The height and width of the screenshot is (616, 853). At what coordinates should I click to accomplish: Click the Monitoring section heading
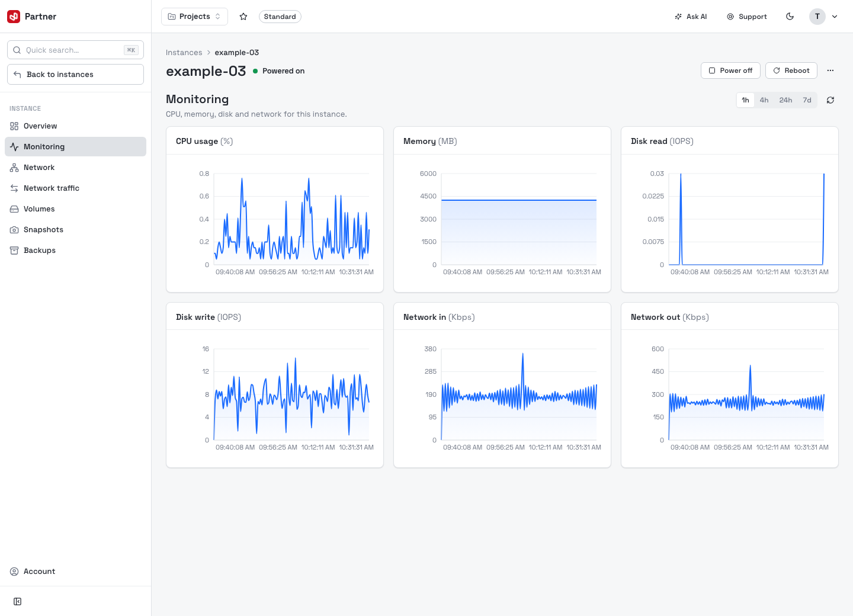(197, 99)
